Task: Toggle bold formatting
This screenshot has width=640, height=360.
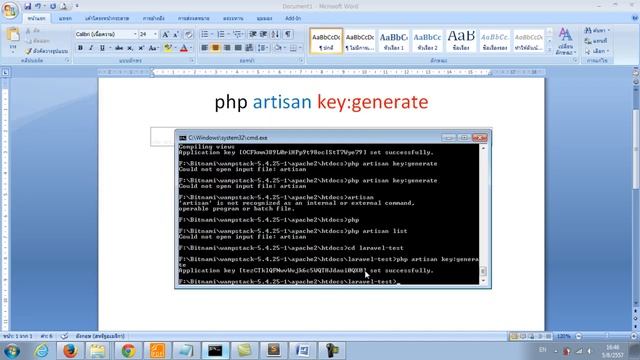Action: pyautogui.click(x=80, y=48)
